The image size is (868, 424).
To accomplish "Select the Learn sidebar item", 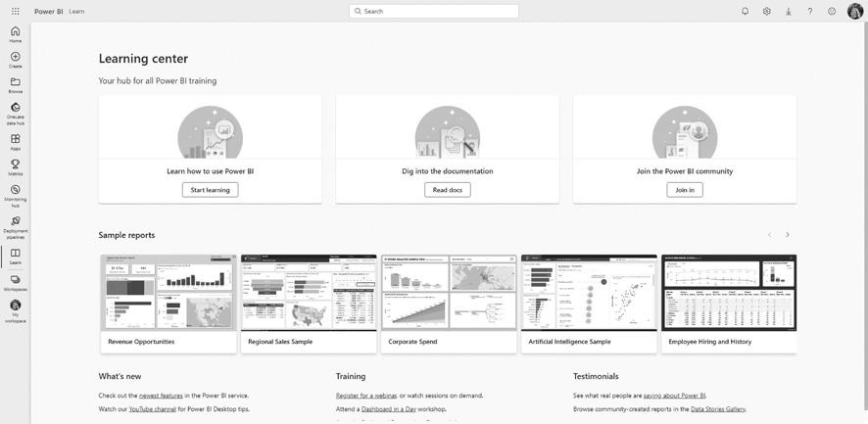I will 15,257.
